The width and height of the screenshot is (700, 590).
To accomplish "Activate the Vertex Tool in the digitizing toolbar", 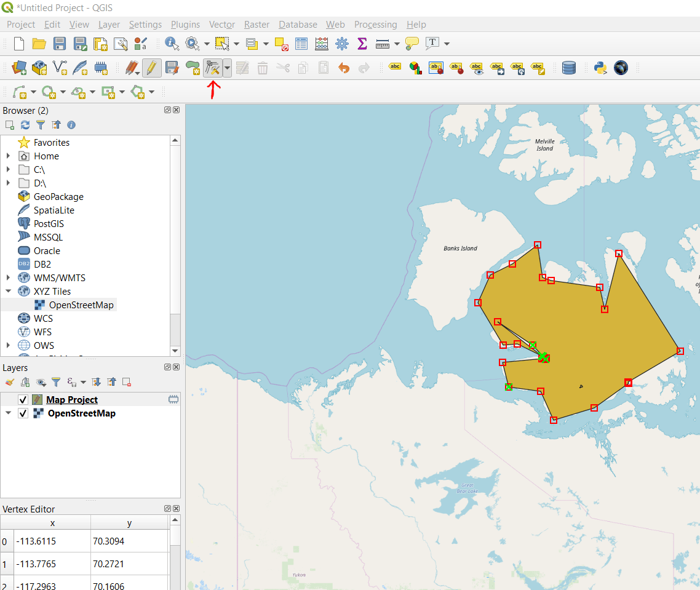I will tap(212, 68).
